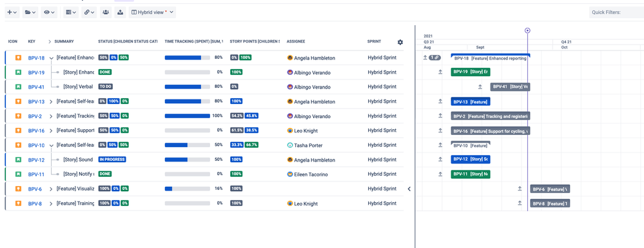This screenshot has width=644, height=248.
Task: Sort by the Key column header
Action: click(x=32, y=41)
